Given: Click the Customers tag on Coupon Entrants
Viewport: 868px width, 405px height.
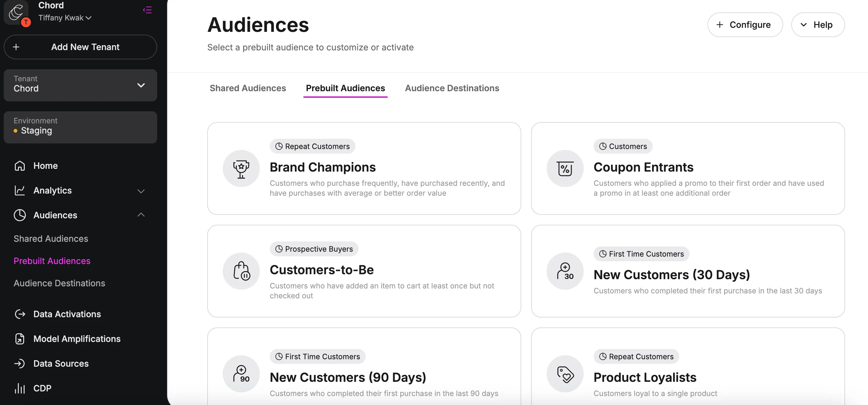Looking at the screenshot, I should (x=623, y=146).
